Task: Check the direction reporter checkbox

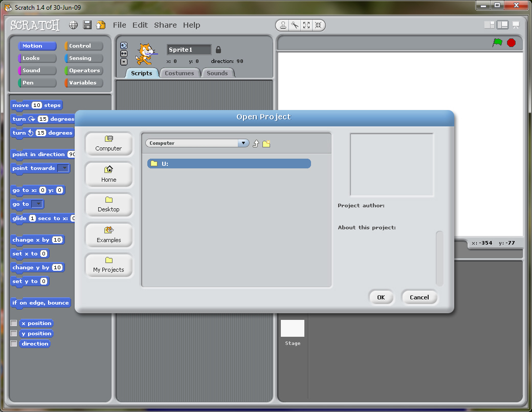Action: pyautogui.click(x=14, y=343)
